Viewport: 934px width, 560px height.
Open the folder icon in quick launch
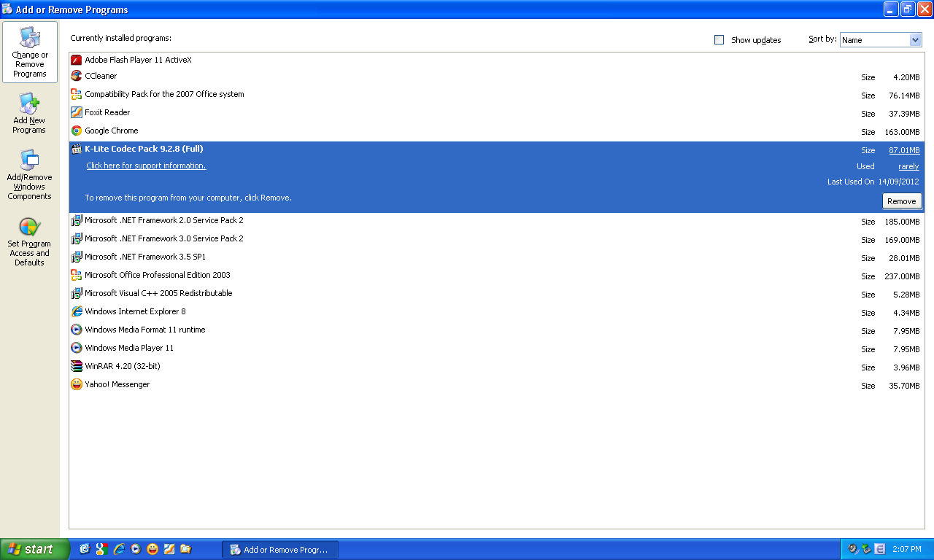186,549
